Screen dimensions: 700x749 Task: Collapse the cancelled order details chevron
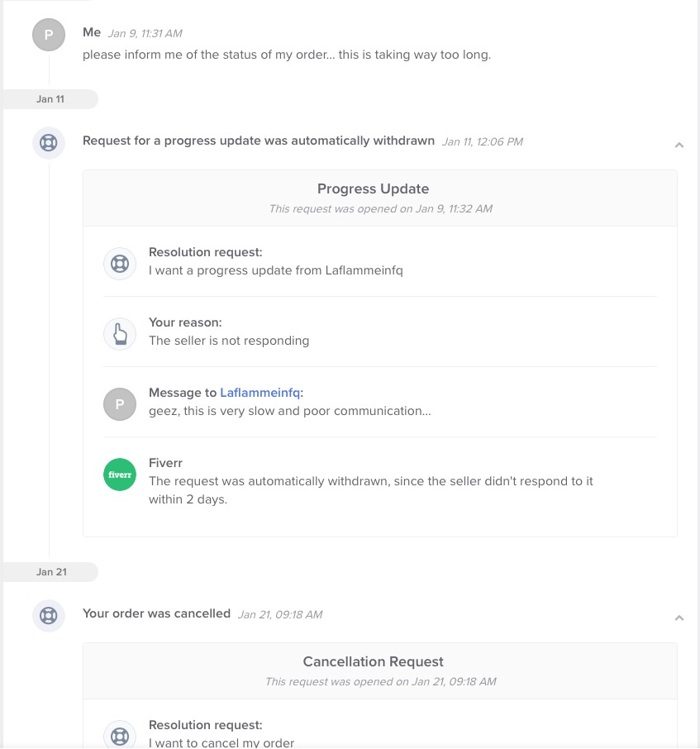coord(679,618)
